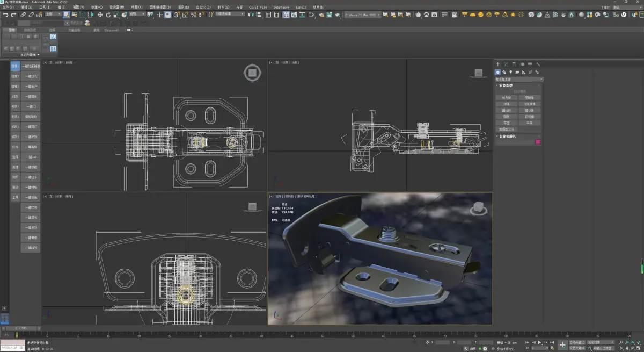Image resolution: width=644 pixels, height=352 pixels.
Task: Open the Civil View menu
Action: click(x=258, y=8)
